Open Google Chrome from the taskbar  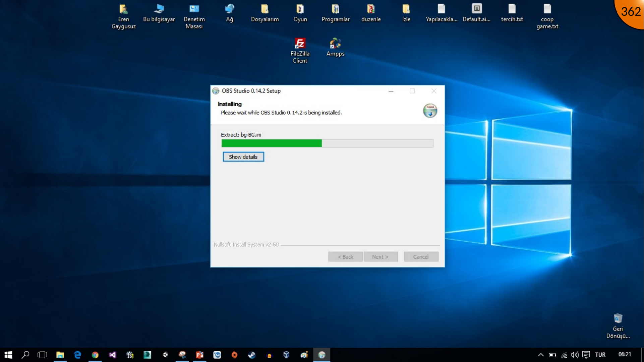[x=95, y=355]
